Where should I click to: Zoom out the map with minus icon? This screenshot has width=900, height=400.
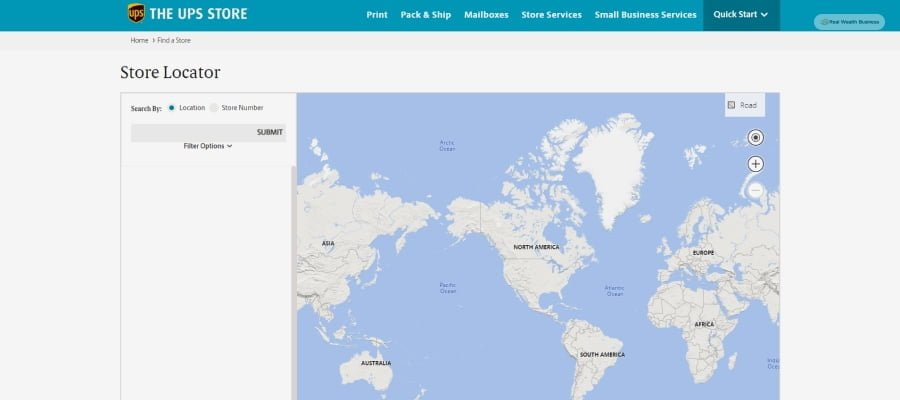point(755,191)
